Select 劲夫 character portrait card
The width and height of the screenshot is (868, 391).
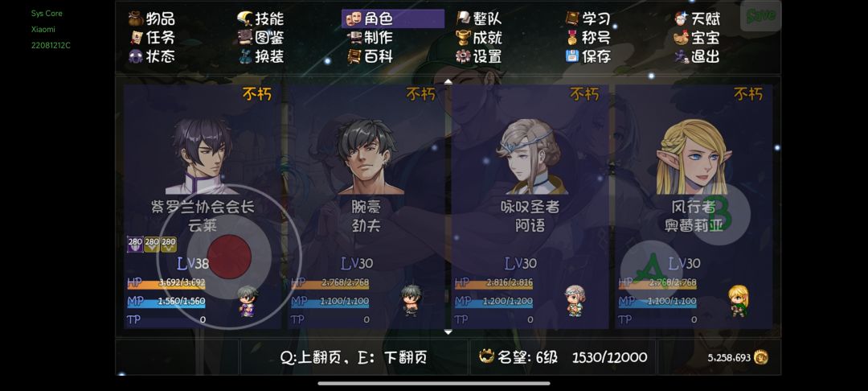pos(366,206)
